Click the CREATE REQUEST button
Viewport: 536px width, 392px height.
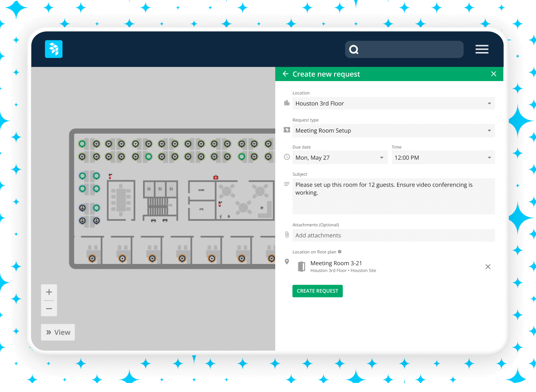tap(317, 291)
